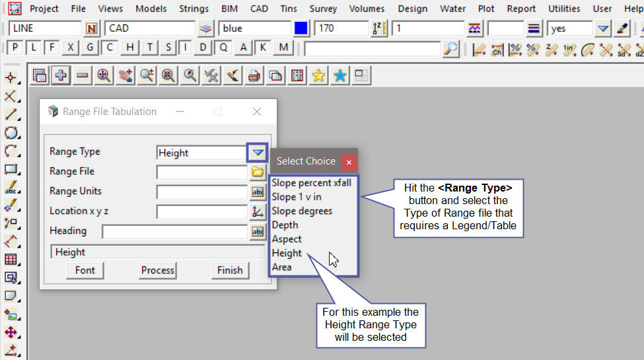Toggle the 'C' snap button
Screen dimensions: 644x360
(109, 48)
